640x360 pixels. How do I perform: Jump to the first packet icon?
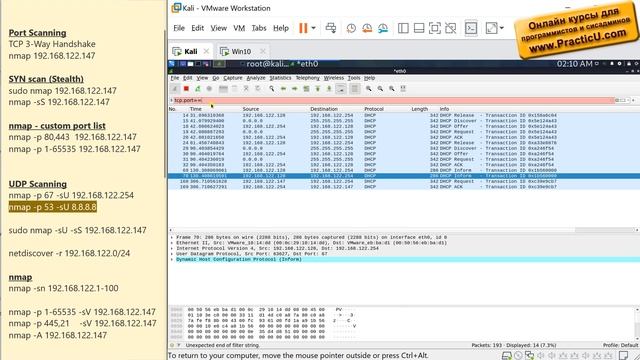point(318,89)
